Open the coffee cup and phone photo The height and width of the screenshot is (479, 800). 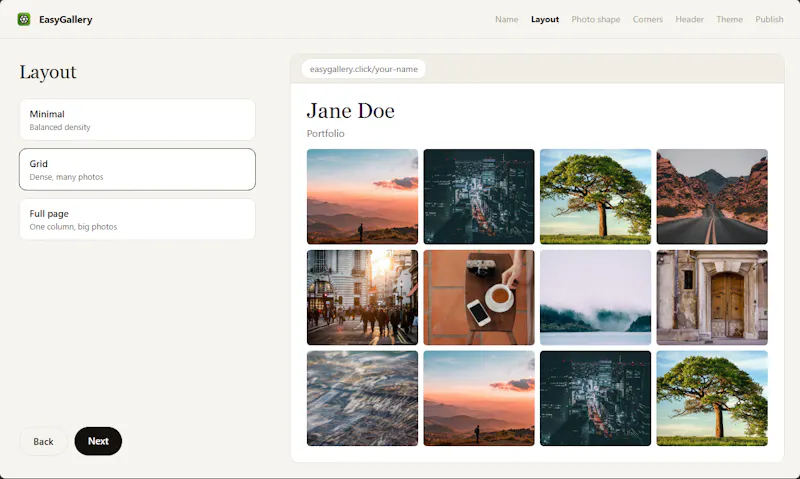click(x=479, y=297)
